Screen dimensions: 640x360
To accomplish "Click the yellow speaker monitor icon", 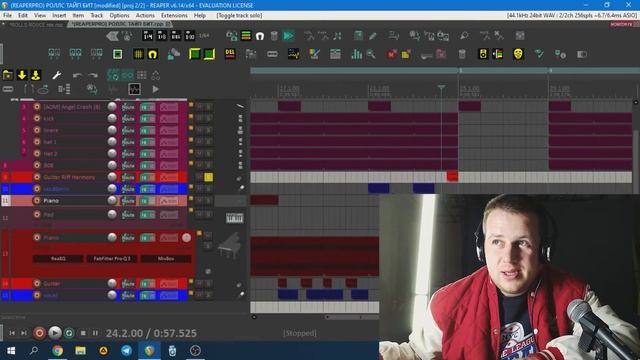I will pos(483,54).
